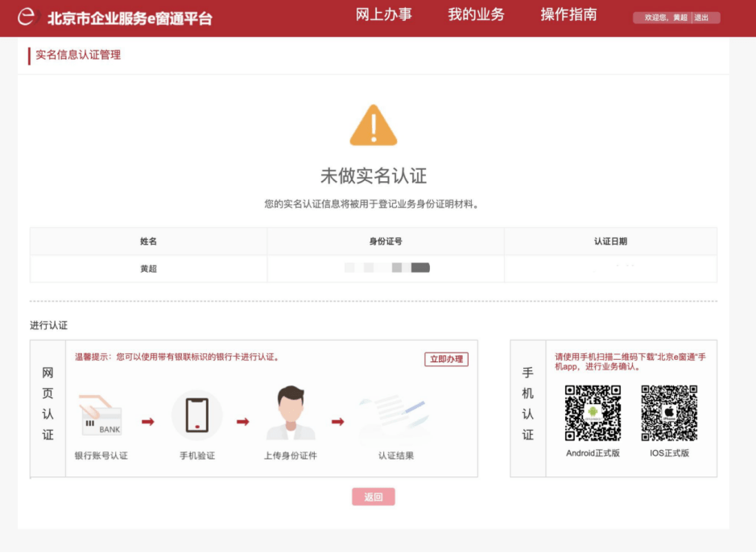Click the Android version QR code
The image size is (756, 553).
point(593,413)
